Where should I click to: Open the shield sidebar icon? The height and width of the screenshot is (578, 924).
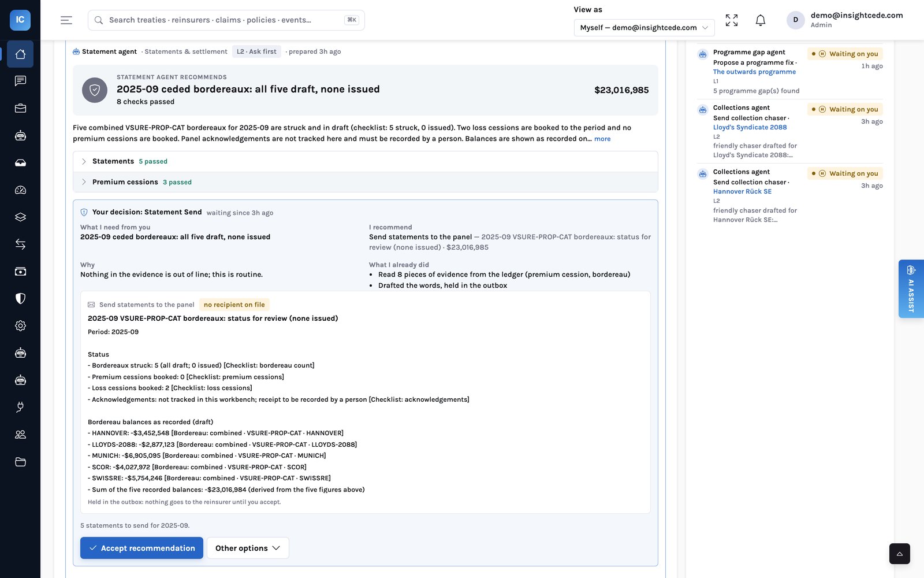pos(20,298)
